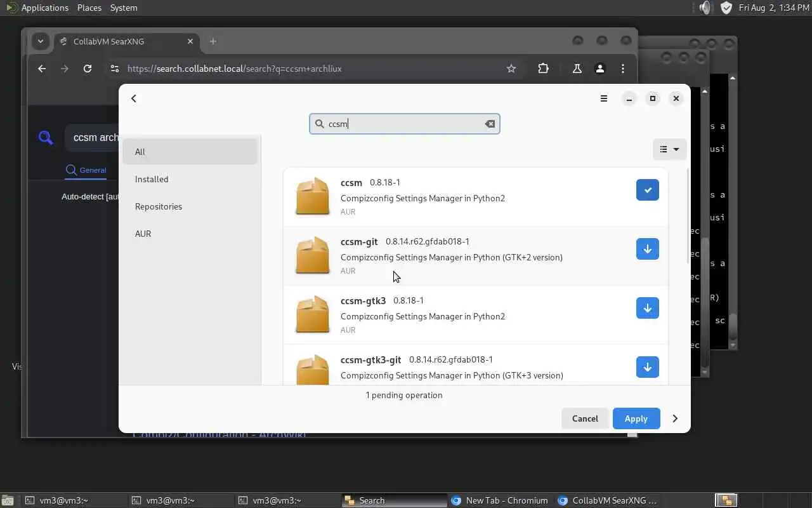Click Chromium back navigation arrow
This screenshot has height=508, width=812.
point(42,69)
